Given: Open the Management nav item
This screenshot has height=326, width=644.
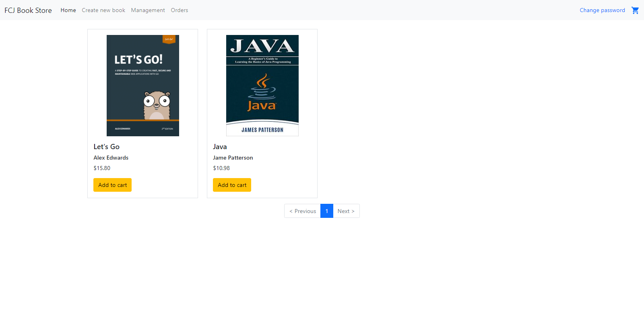Looking at the screenshot, I should [x=148, y=10].
